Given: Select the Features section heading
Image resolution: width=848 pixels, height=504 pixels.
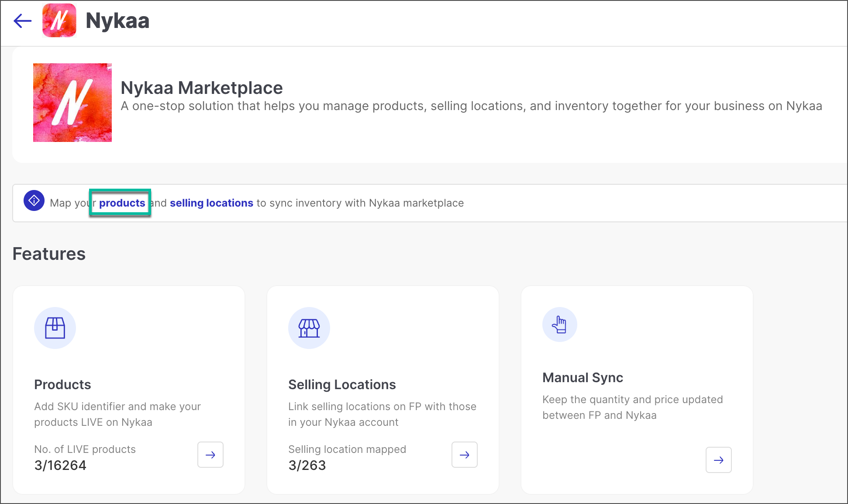Looking at the screenshot, I should (49, 254).
